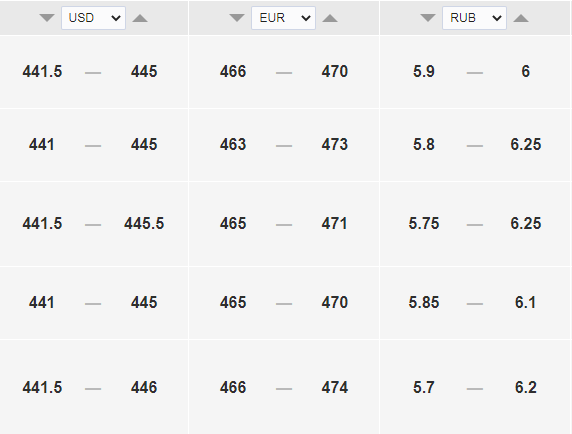The image size is (572, 434).
Task: Sort EUR buy rate descending arrow
Action: point(237,18)
